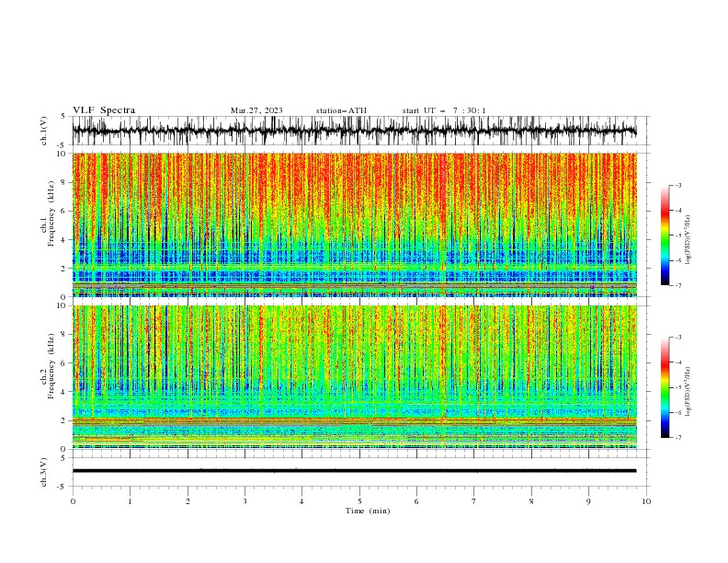Click the ch.1 color bar 'log(PSD)(V²/Hz)' label
Image resolution: width=728 pixels, height=563 pixels.
689,240
